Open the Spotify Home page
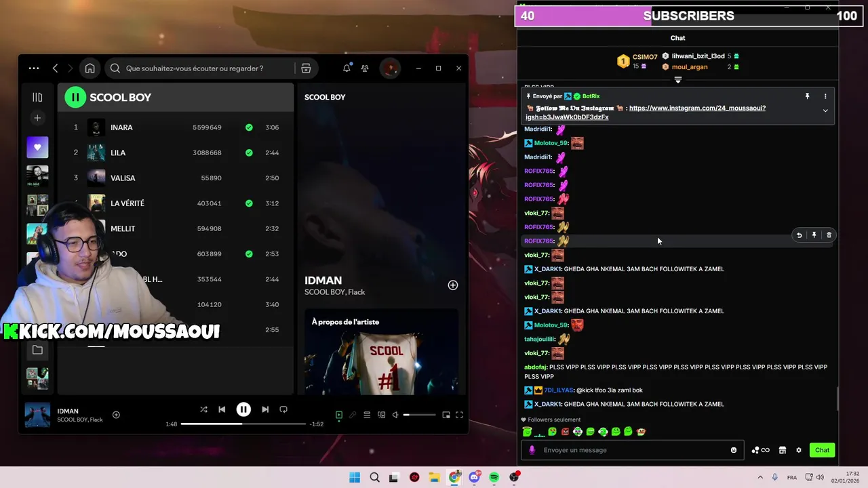 (90, 68)
